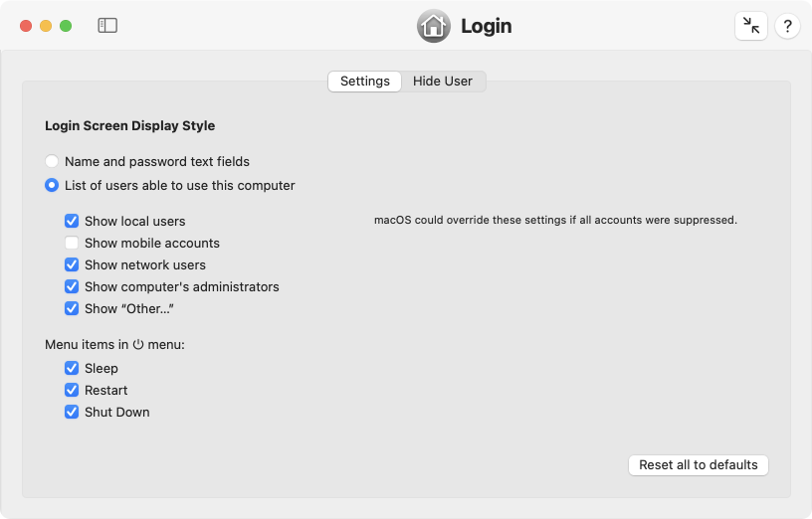Switch to the Hide User tab

[443, 82]
